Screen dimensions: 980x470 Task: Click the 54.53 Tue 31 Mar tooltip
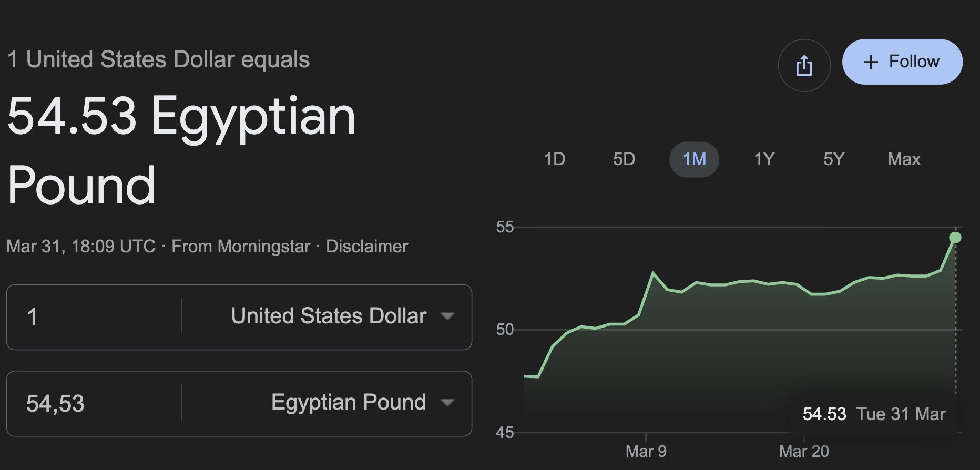[873, 414]
